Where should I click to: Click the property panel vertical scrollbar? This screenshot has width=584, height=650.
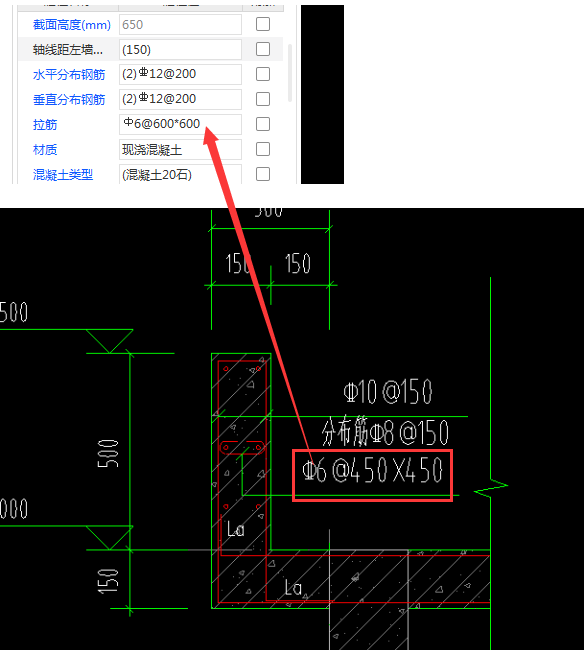tap(290, 73)
